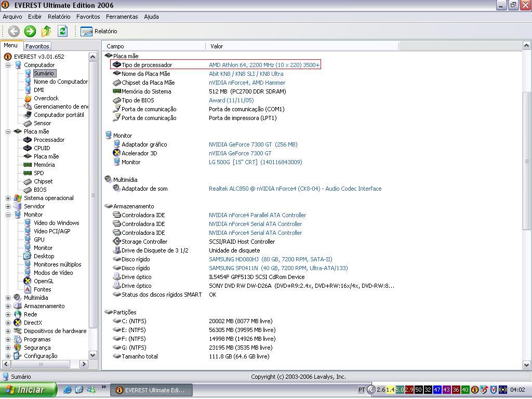Open the Favoritos menu in menu bar

coord(88,17)
